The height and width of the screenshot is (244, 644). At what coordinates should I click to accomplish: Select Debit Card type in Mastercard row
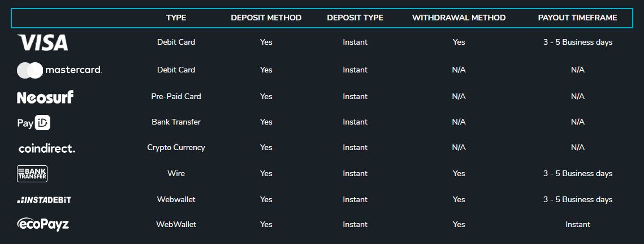click(176, 70)
